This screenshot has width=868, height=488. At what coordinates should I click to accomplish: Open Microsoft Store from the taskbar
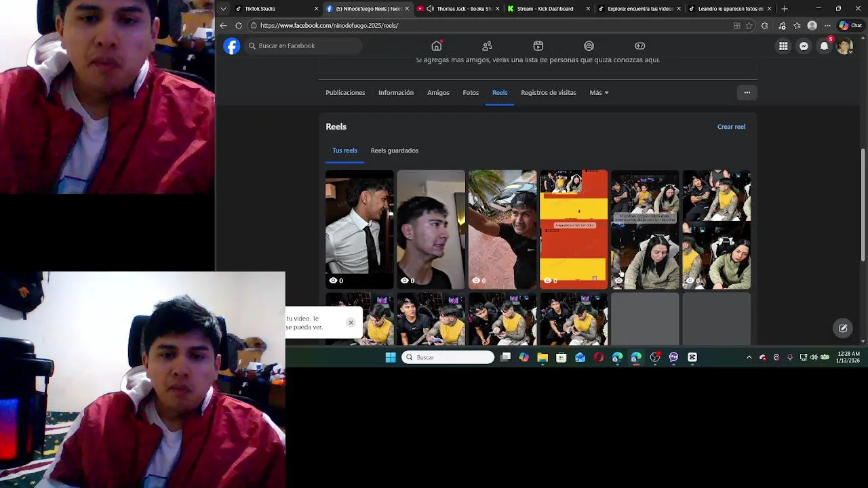[561, 357]
